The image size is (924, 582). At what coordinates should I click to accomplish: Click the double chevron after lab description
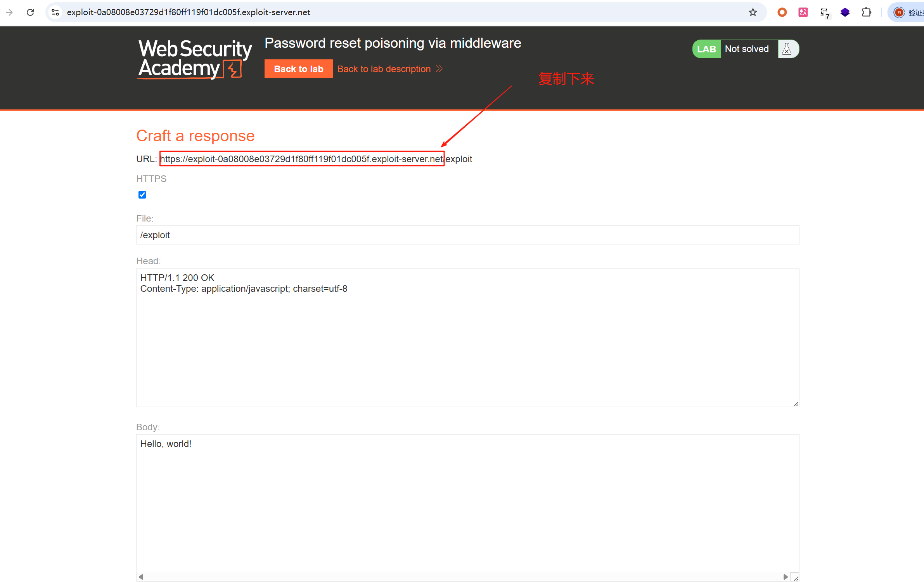(439, 69)
